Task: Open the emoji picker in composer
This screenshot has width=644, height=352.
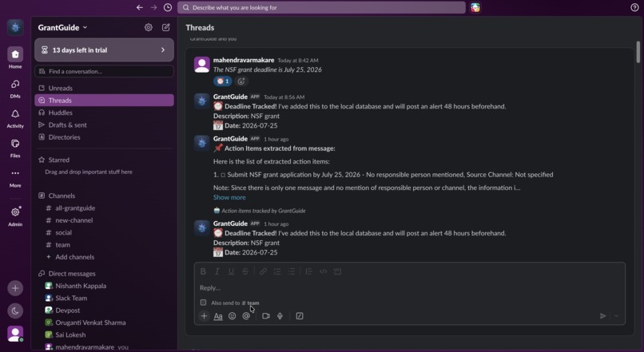Action: pos(232,316)
